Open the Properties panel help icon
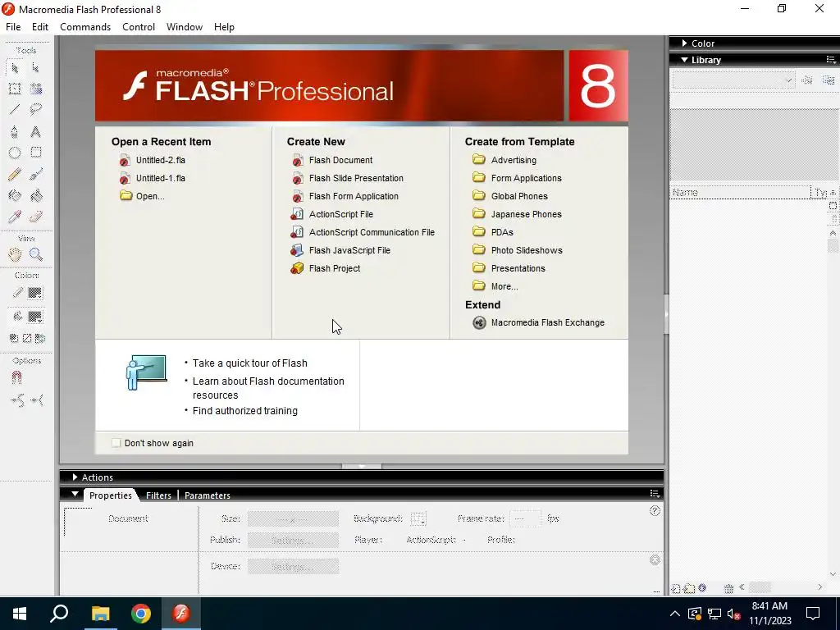 pyautogui.click(x=655, y=510)
